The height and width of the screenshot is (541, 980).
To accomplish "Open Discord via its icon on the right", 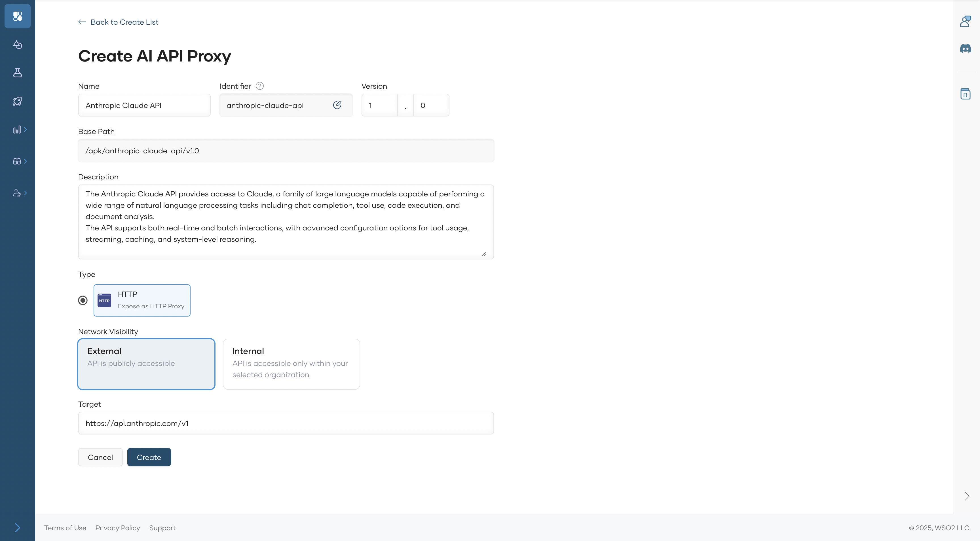I will 966,48.
